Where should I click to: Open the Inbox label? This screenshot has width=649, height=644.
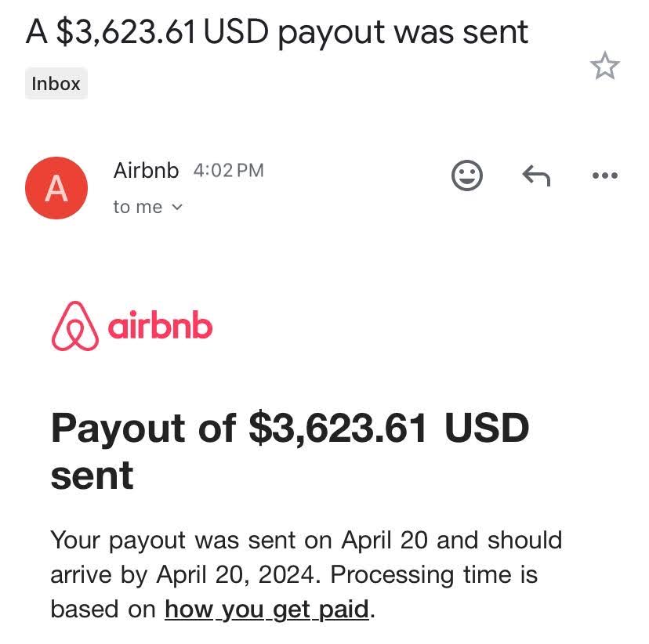56,84
